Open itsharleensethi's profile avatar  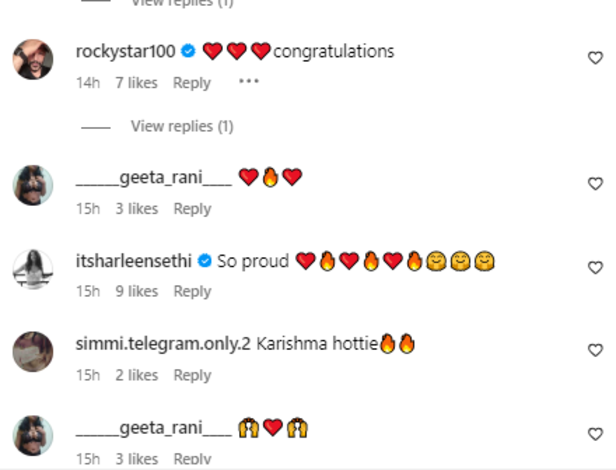tap(32, 268)
